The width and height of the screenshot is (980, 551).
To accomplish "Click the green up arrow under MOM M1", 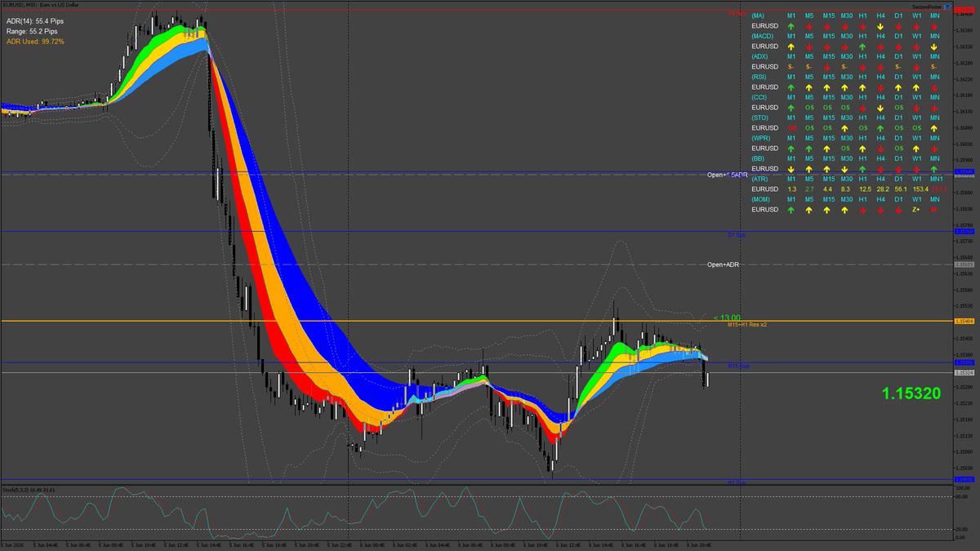I will tap(791, 210).
